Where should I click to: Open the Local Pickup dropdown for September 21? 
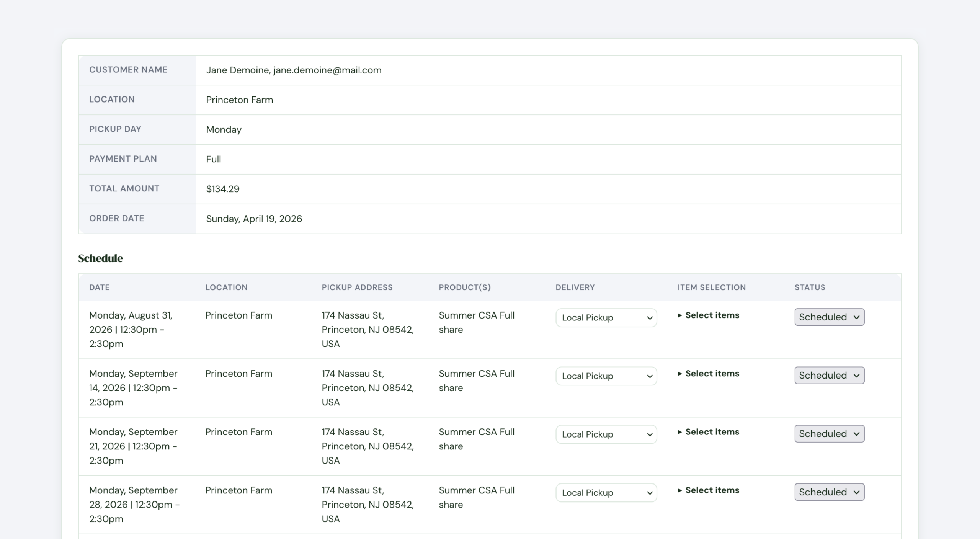coord(606,434)
